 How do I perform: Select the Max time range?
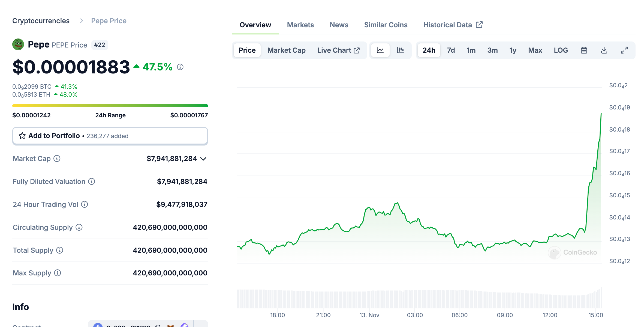click(x=535, y=50)
